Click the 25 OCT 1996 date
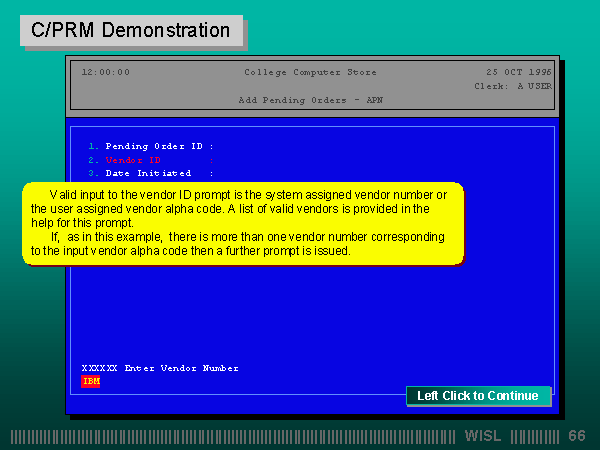Screen dimensions: 600x450 pos(518,72)
